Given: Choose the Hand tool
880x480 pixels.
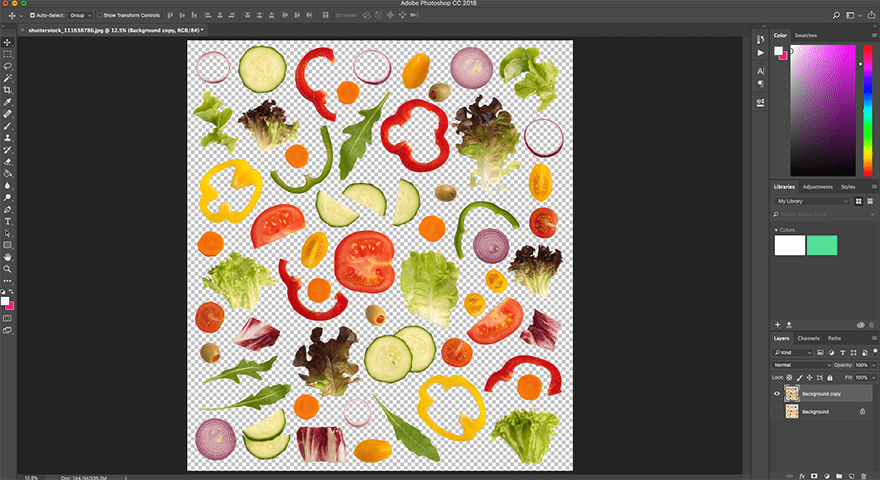Looking at the screenshot, I should click(x=8, y=257).
